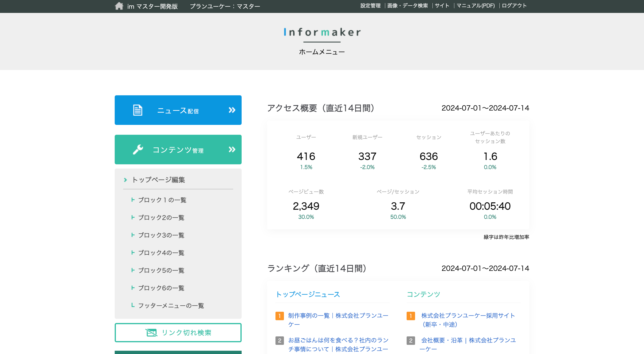Click the ランキング（直近14日間） heading

pos(317,268)
